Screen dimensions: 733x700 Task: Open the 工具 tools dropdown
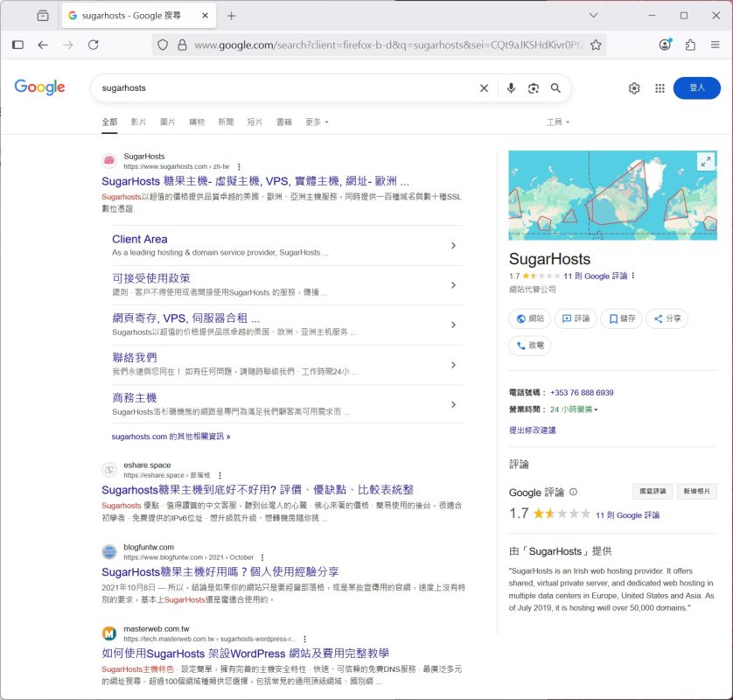click(x=558, y=122)
